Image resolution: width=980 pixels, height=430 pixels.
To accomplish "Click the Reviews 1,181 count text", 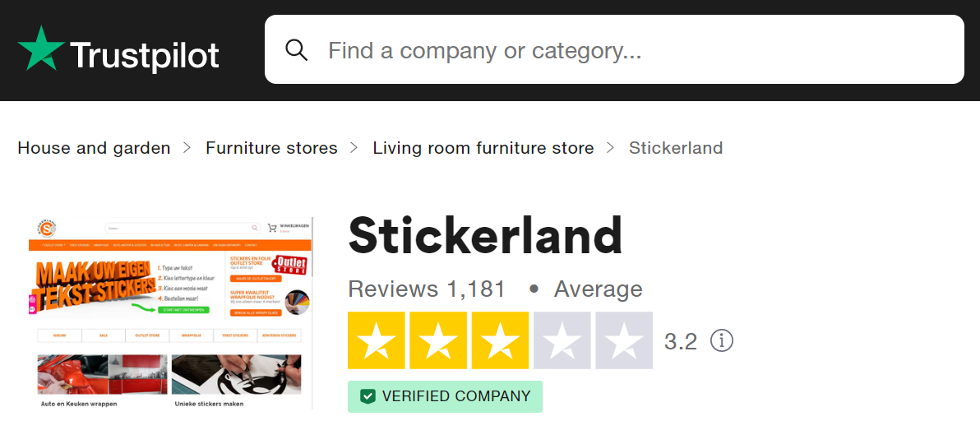I will pos(426,289).
